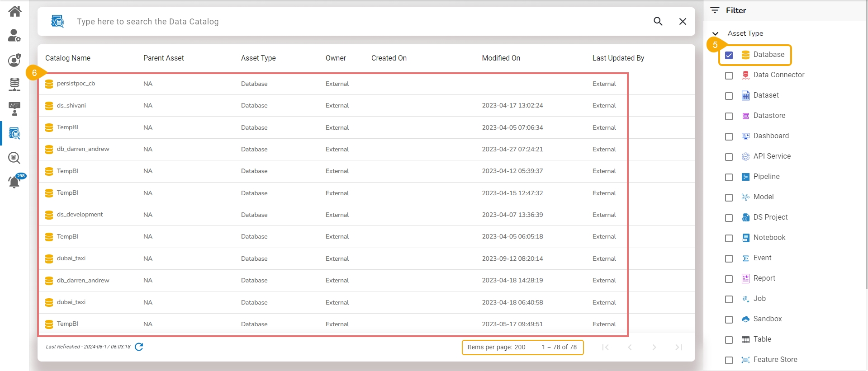Click the Filter icon in panel header
The image size is (868, 371).
coord(715,10)
